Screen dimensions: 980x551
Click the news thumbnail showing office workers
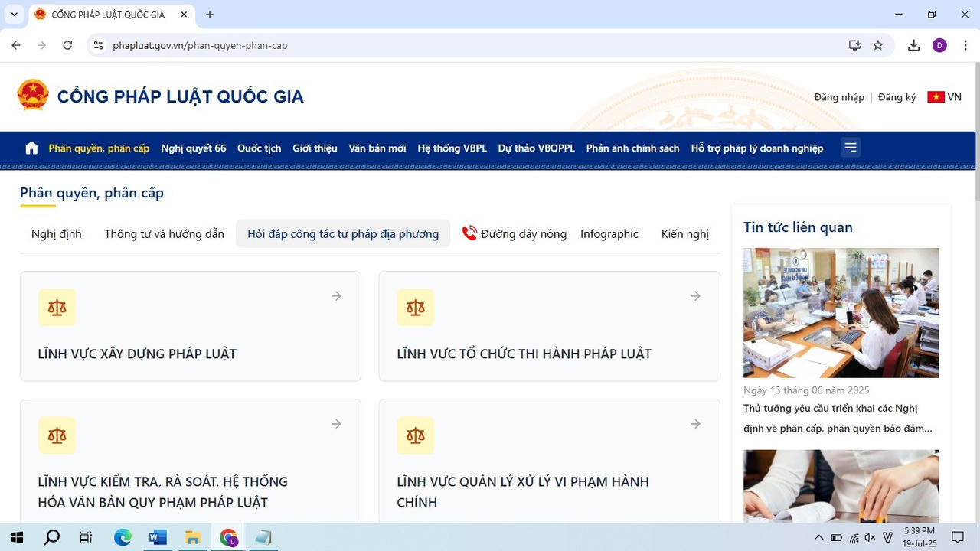tap(840, 312)
